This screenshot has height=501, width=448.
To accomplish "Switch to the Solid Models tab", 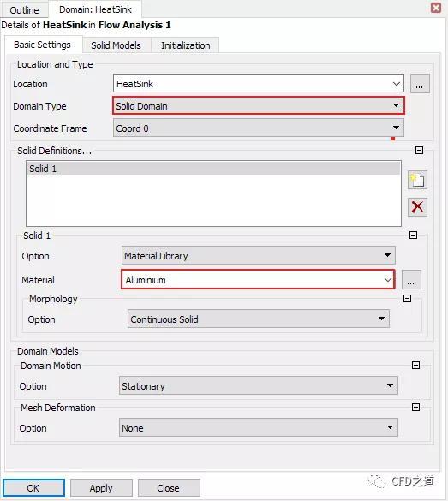I will 116,45.
